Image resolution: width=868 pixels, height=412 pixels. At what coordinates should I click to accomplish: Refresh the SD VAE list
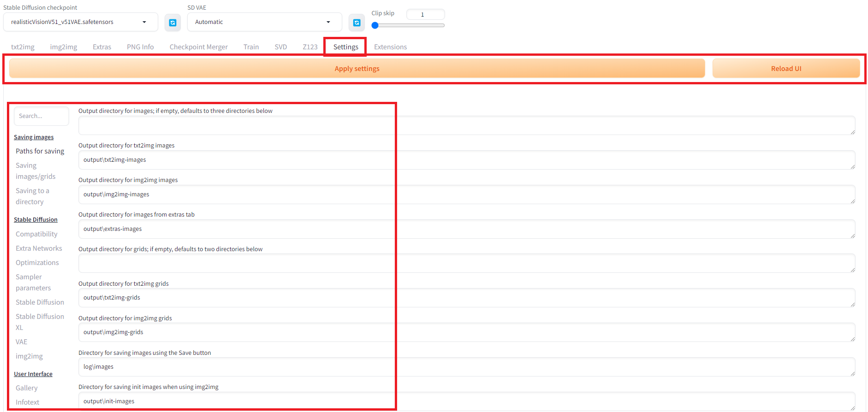[x=357, y=23]
